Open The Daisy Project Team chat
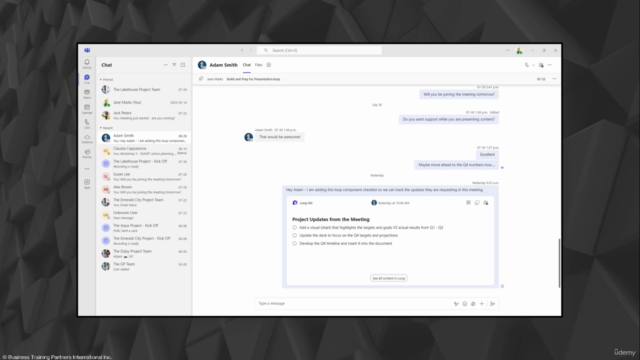Image resolution: width=640 pixels, height=360 pixels. [x=144, y=253]
